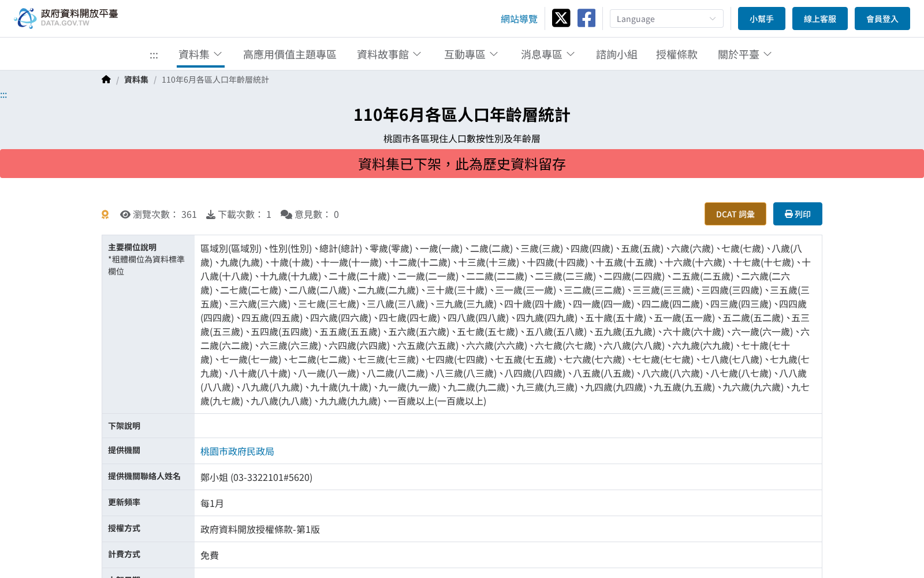Image resolution: width=924 pixels, height=578 pixels.
Task: Click the 授權方式 row label
Action: pos(124,528)
